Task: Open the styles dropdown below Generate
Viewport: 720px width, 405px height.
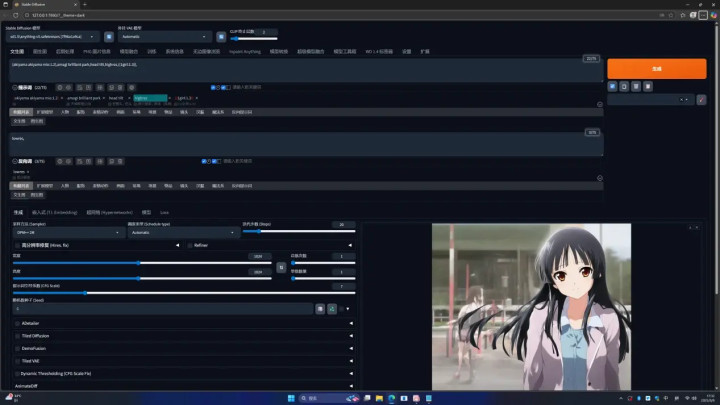Action: pos(650,100)
